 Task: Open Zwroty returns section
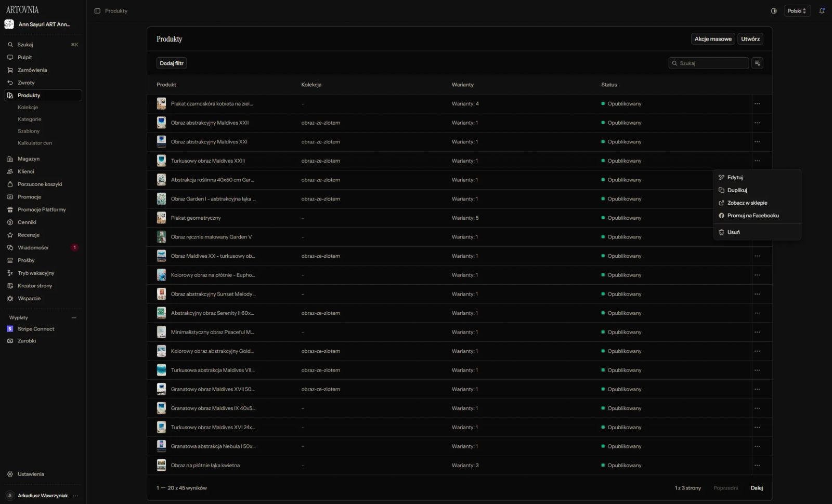click(43, 83)
